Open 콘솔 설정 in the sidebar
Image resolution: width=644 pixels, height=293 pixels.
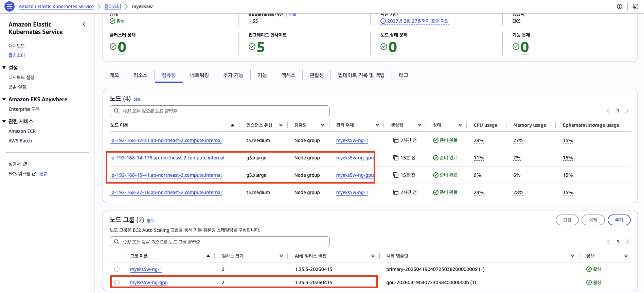pyautogui.click(x=17, y=87)
